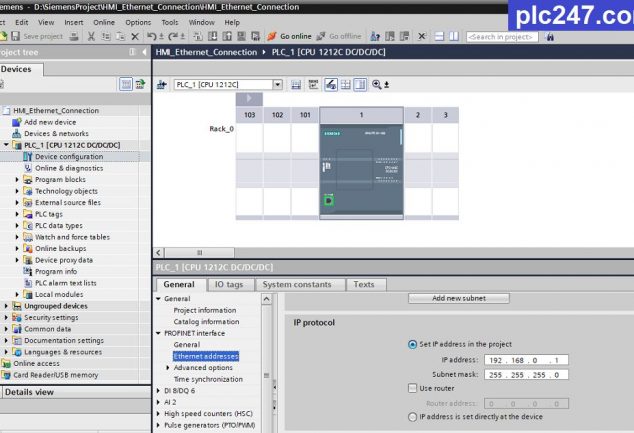
Task: Click the Paste icon in toolbar
Action: [120, 36]
